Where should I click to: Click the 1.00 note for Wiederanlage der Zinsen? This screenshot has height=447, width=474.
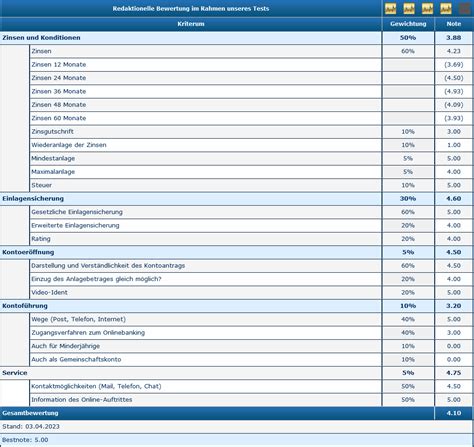point(454,145)
